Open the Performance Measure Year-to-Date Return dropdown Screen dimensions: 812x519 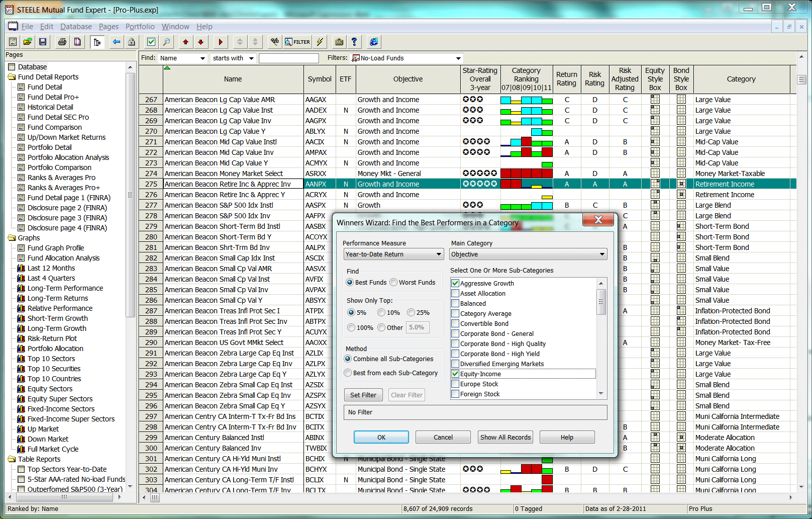tap(393, 254)
